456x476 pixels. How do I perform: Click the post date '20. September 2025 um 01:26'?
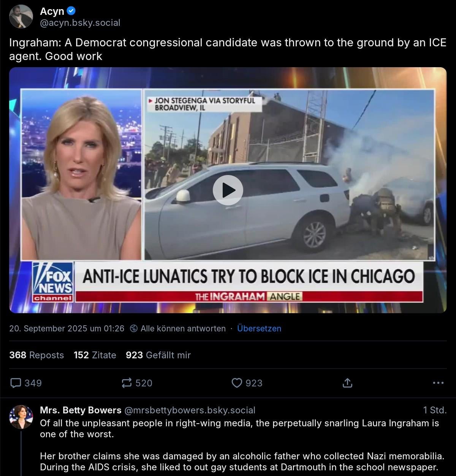[x=67, y=328]
